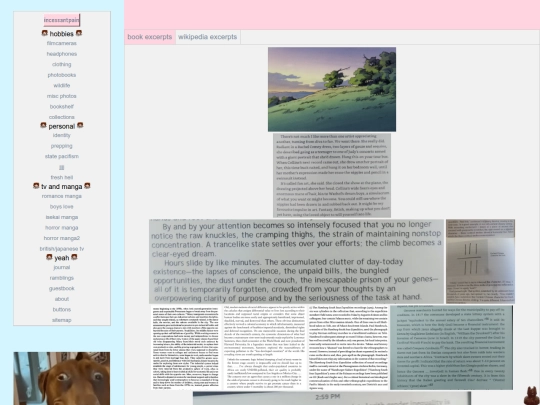The height and width of the screenshot is (405, 540).
Task: Switch to the book excerpts tab
Action: (x=150, y=37)
